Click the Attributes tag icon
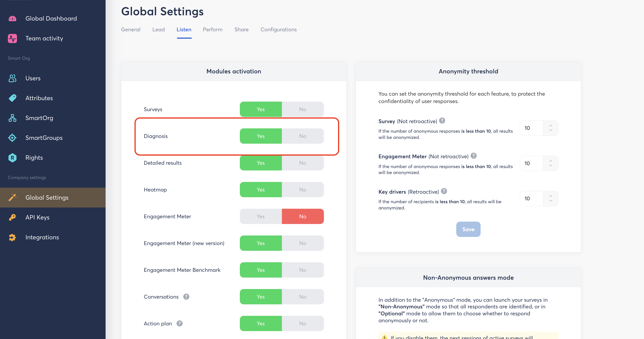The width and height of the screenshot is (644, 339). [12, 98]
